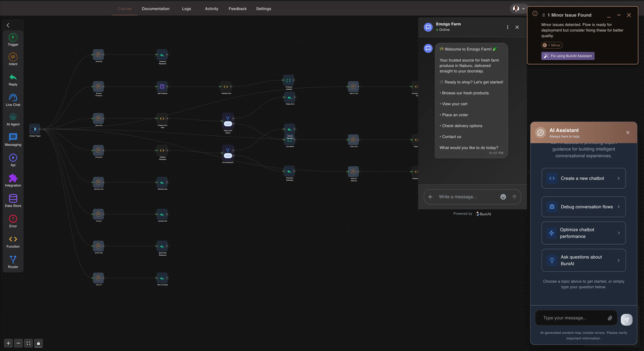Viewport: 644px width, 351px height.
Task: Expand the Minor Issue Found panel
Action: coord(619,15)
